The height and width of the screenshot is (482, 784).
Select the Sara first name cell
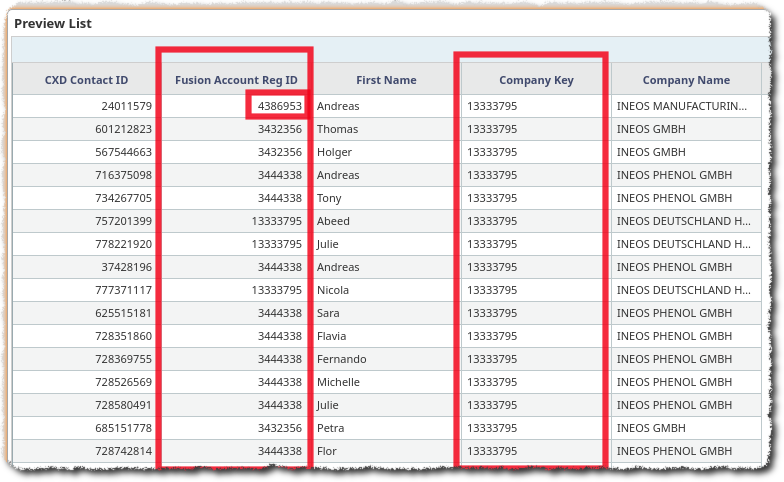pos(329,313)
